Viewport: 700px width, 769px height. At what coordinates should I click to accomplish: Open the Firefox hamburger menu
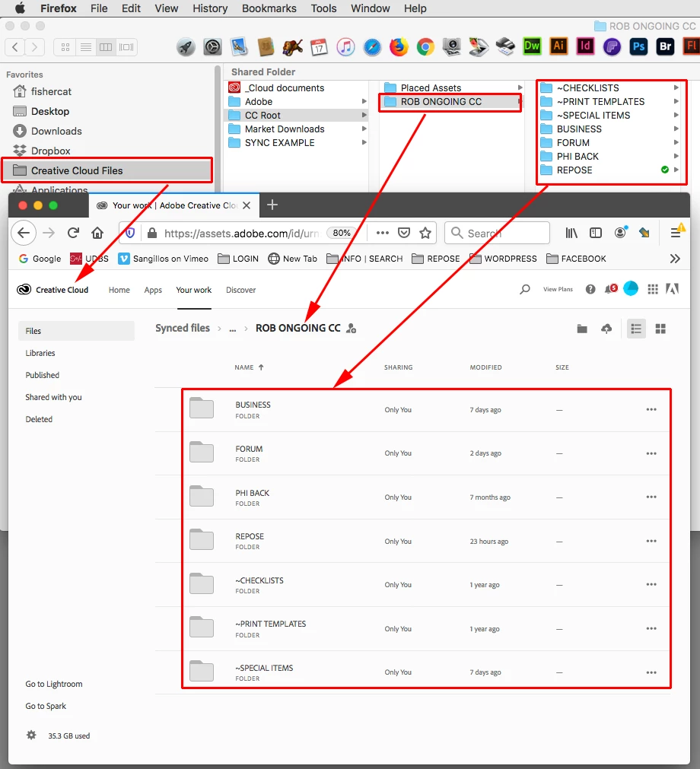pos(676,233)
